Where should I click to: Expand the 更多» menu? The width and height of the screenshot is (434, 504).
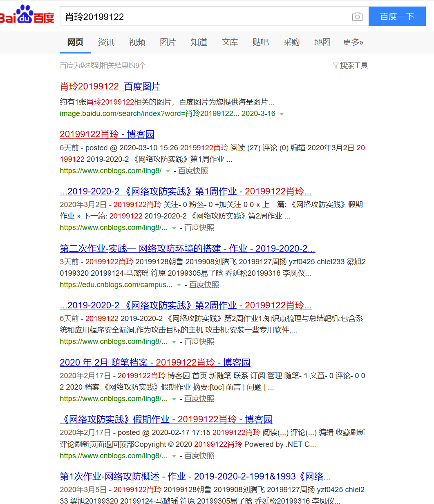[x=353, y=42]
